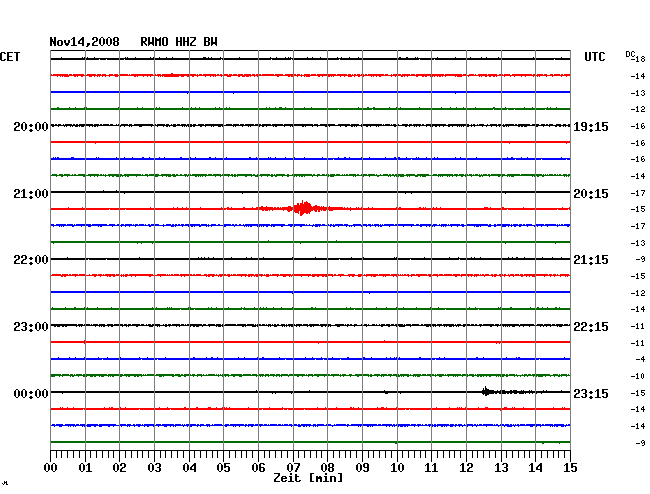Image resolution: width=650 pixels, height=494 pixels.
Task: Click the UTC time zone label
Action: coord(595,57)
